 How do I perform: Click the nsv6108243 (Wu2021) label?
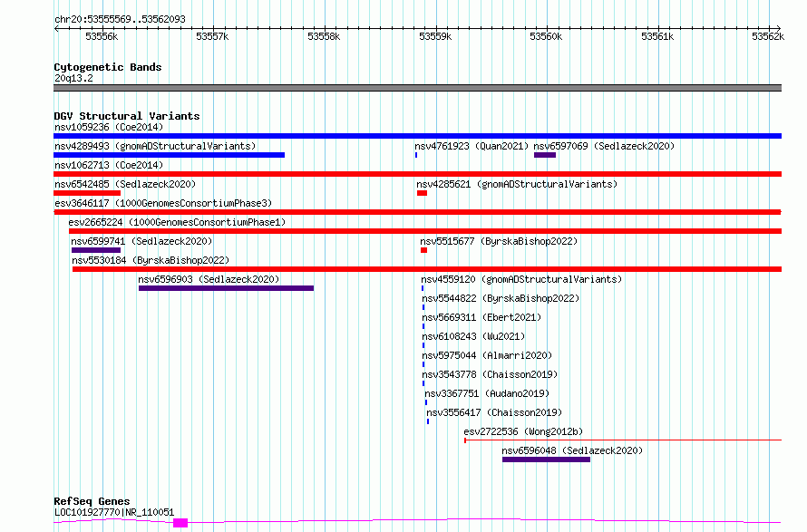click(x=473, y=336)
